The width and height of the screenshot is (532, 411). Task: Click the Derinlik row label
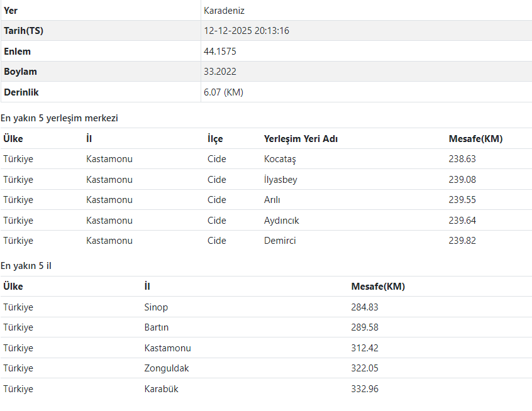[21, 92]
